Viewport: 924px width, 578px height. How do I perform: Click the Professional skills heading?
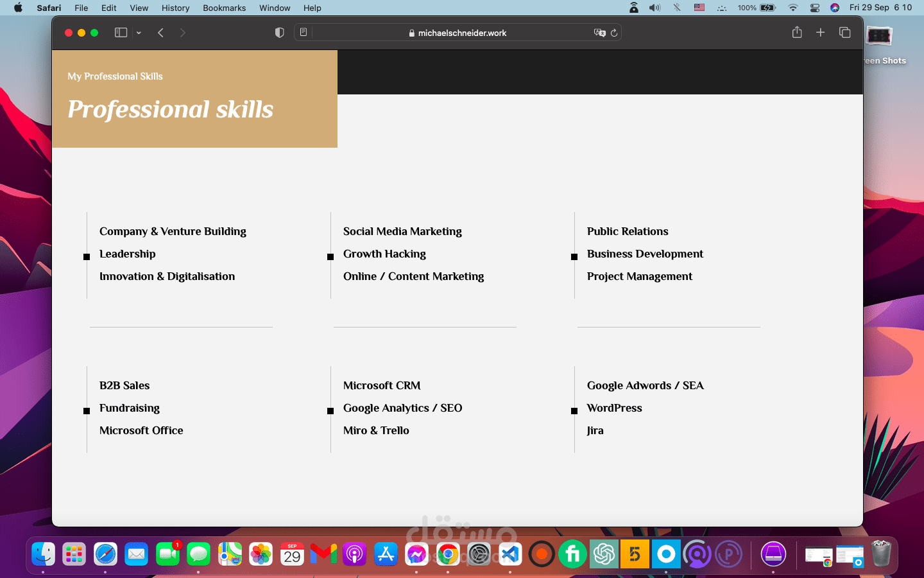(171, 110)
